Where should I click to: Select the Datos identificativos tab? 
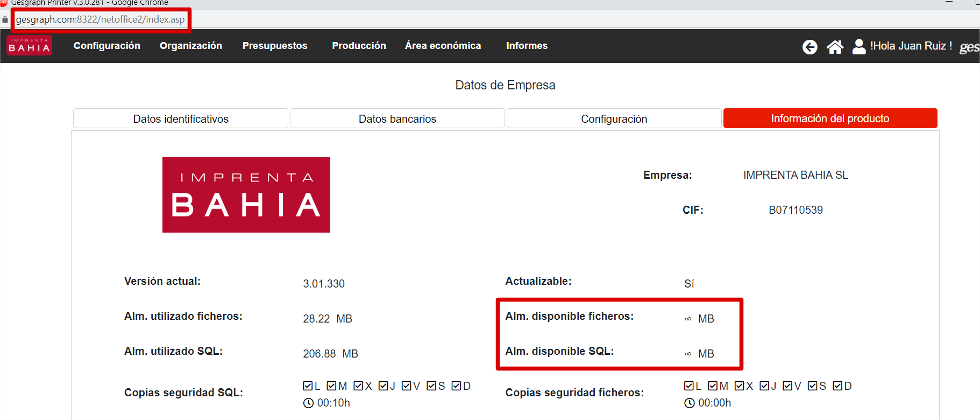(181, 118)
